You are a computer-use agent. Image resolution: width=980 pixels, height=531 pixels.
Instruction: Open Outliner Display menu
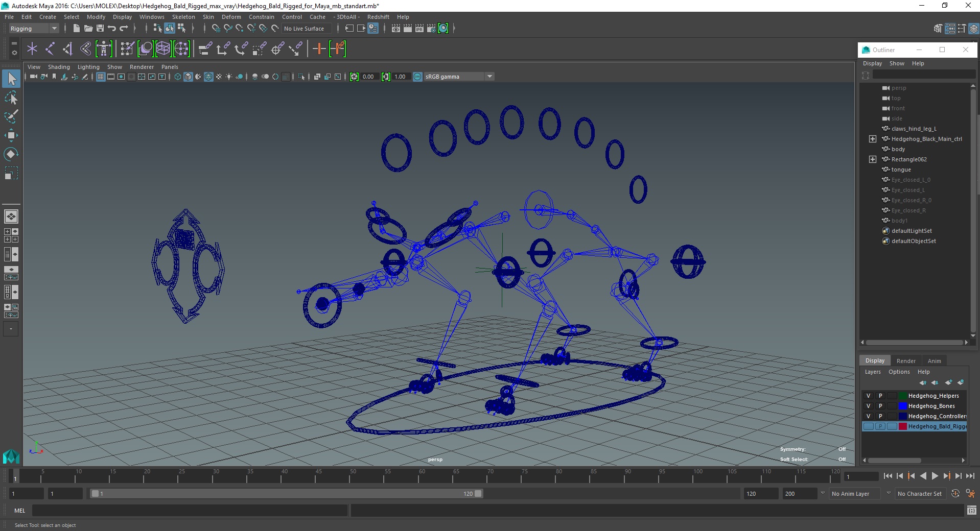point(873,63)
